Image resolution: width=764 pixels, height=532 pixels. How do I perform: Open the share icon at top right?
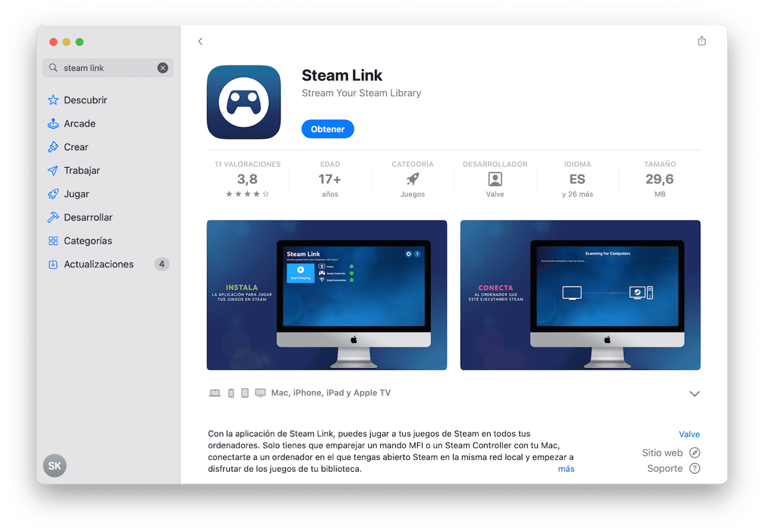(x=702, y=41)
